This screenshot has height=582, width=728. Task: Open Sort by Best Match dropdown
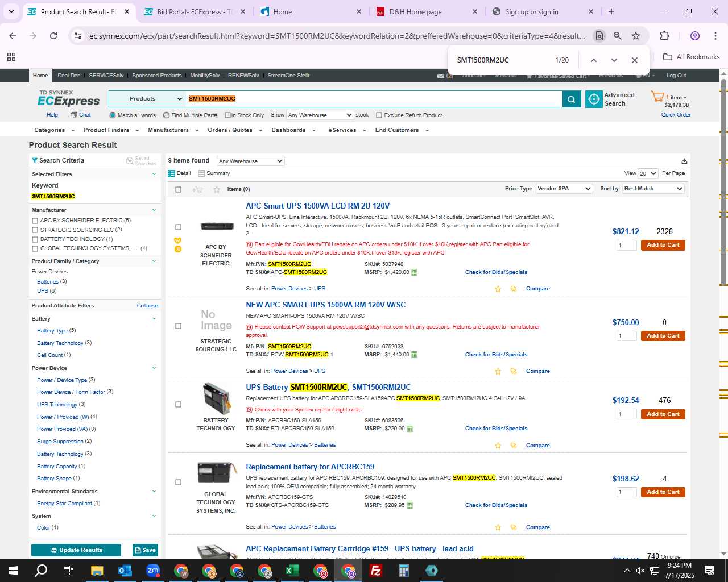653,189
